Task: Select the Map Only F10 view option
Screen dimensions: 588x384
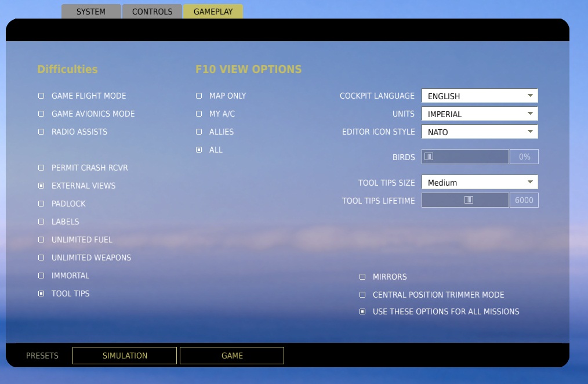Action: pyautogui.click(x=199, y=96)
